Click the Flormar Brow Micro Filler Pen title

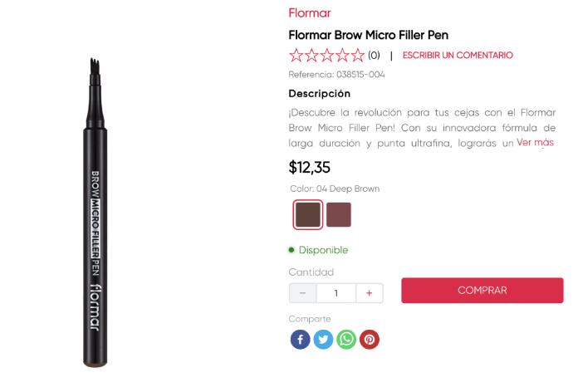[x=368, y=35]
